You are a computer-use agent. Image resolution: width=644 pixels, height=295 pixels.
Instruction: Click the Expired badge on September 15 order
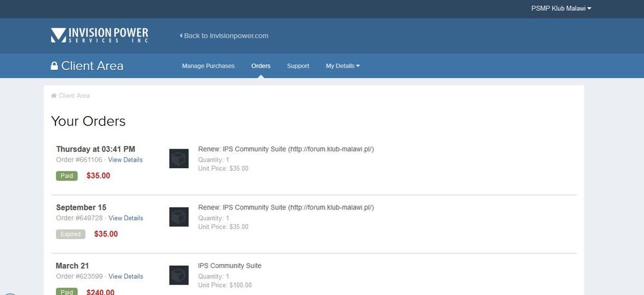point(71,234)
